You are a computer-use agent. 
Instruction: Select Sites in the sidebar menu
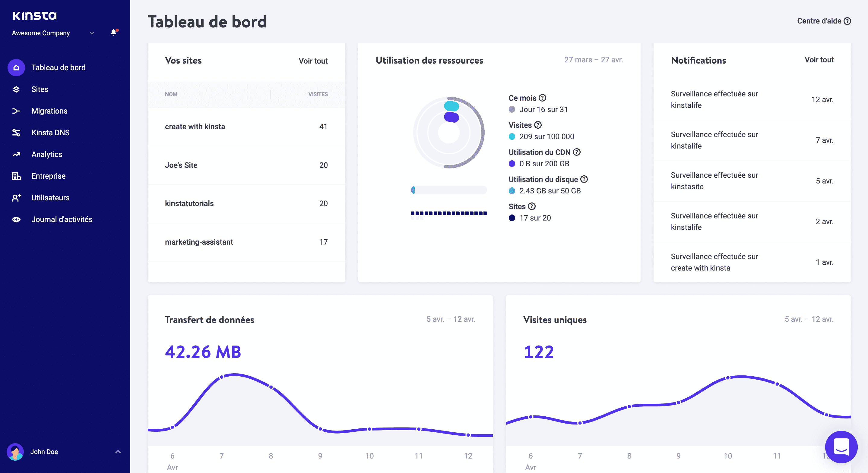click(x=40, y=89)
